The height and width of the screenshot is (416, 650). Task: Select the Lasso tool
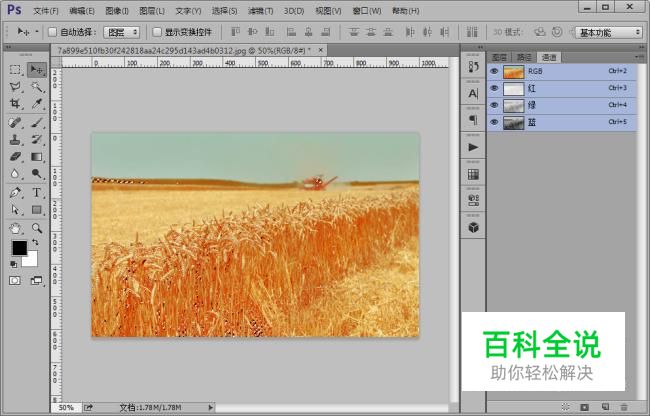point(15,87)
